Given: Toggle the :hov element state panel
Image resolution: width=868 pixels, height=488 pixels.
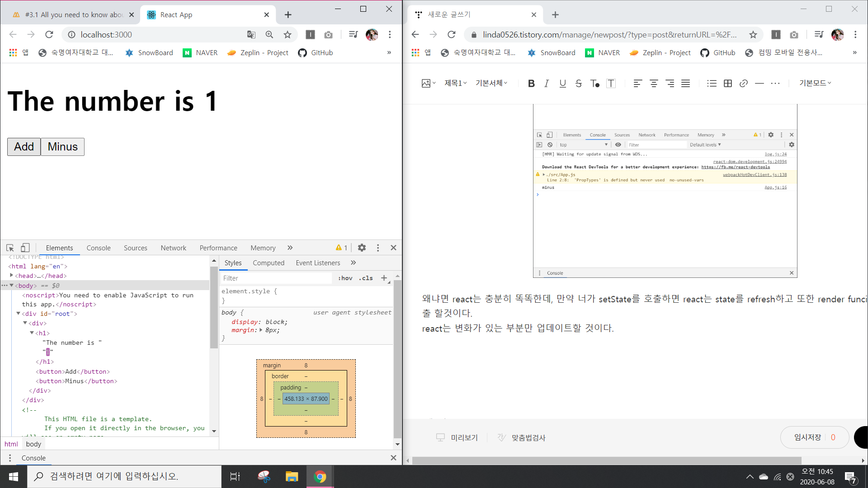Looking at the screenshot, I should pyautogui.click(x=345, y=278).
